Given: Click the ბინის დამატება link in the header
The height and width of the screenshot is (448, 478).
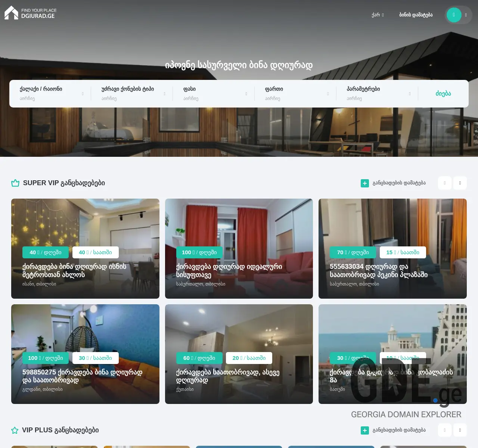Looking at the screenshot, I should point(416,15).
